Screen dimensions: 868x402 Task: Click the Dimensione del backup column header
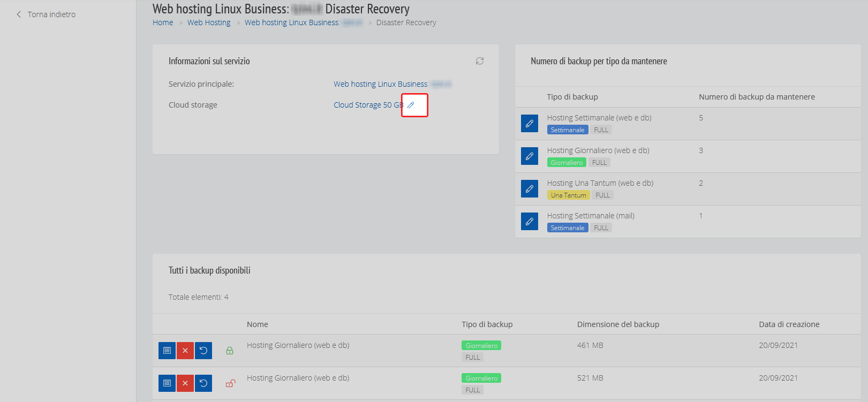[x=618, y=324]
